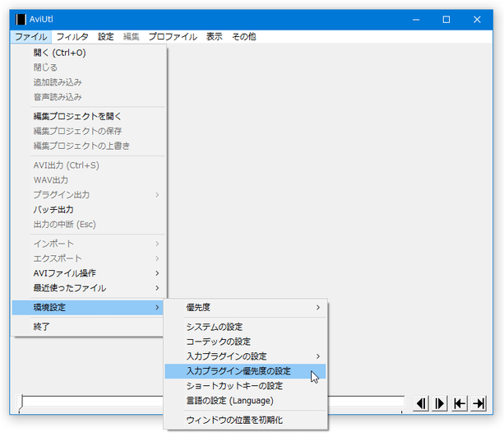Select バッチ出力 menu entry

point(89,210)
